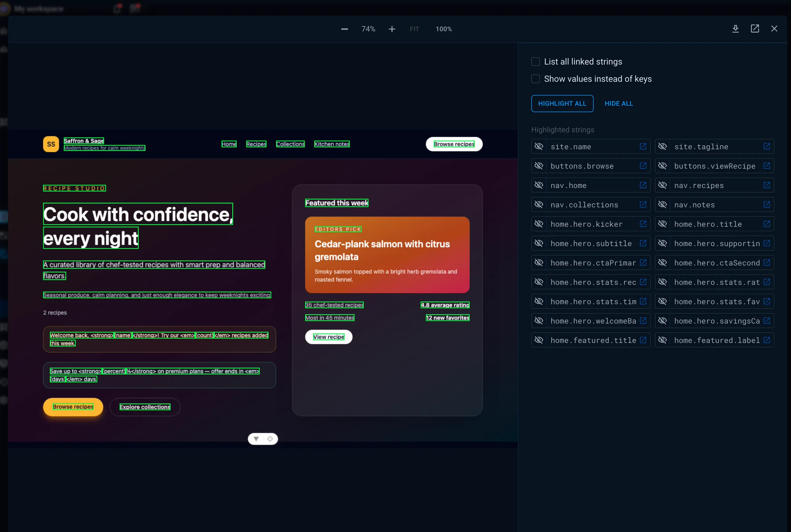The height and width of the screenshot is (532, 791).
Task: Zoom in using the plus icon
Action: pos(392,29)
